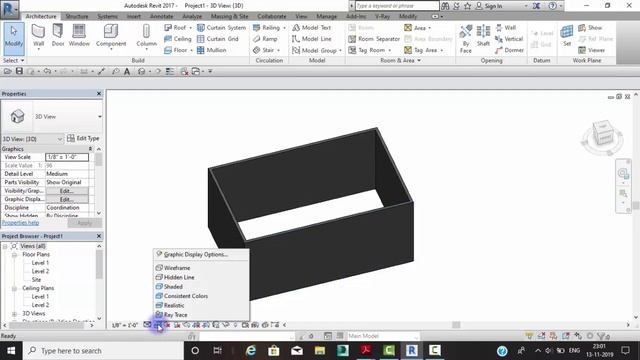The width and height of the screenshot is (640, 360).
Task: Expand the 3D Views tree node
Action: tap(14, 314)
